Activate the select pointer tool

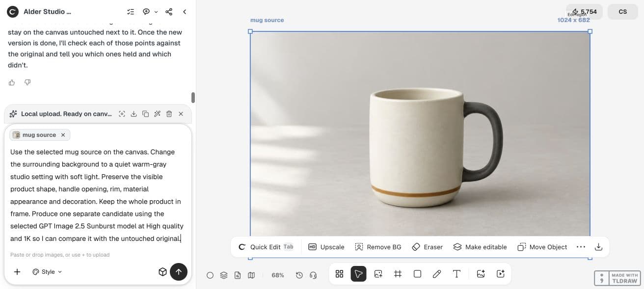[x=359, y=274]
